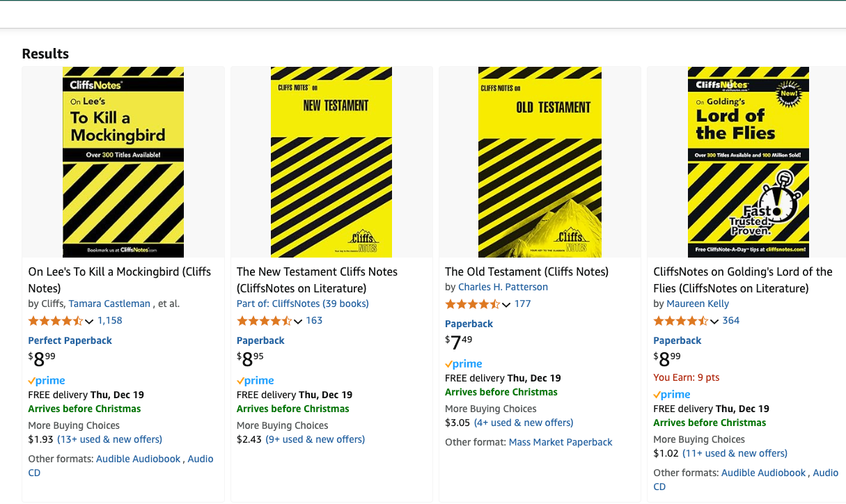Image resolution: width=846 pixels, height=504 pixels.
Task: Click The Old Testament star rating icon
Action: coord(473,304)
